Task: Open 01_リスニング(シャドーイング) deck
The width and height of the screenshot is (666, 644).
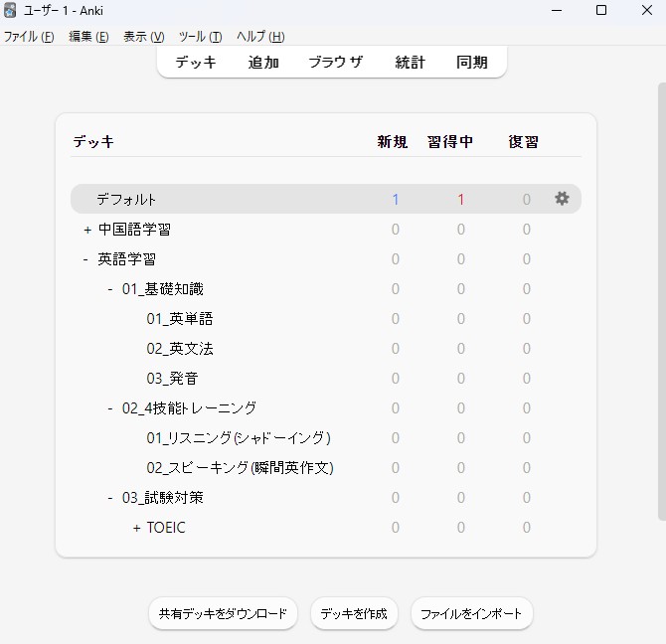Action: (x=239, y=437)
